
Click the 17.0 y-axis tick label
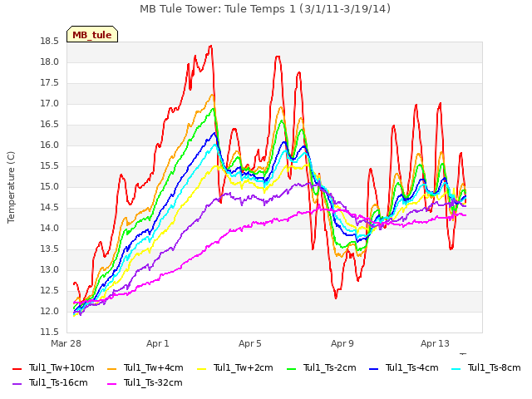coord(50,103)
